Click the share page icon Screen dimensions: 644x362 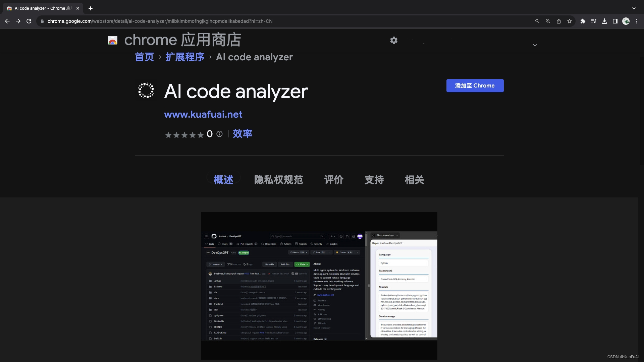(559, 21)
